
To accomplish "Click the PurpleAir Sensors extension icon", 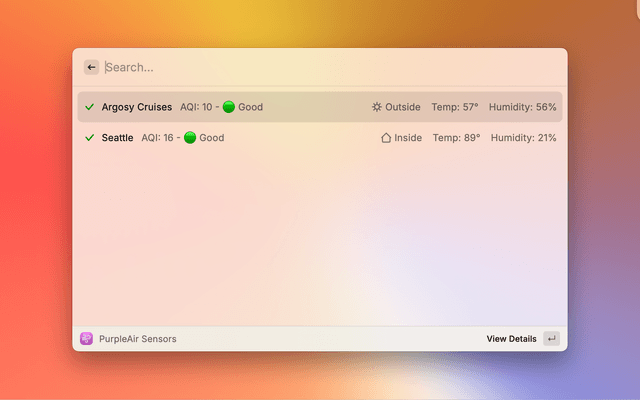I will pos(87,339).
